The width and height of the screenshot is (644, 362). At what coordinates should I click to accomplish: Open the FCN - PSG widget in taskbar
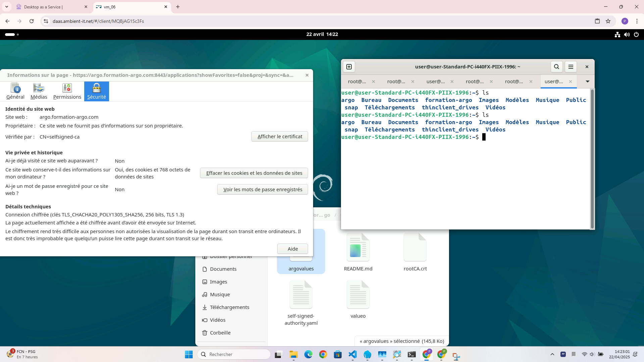point(22,354)
